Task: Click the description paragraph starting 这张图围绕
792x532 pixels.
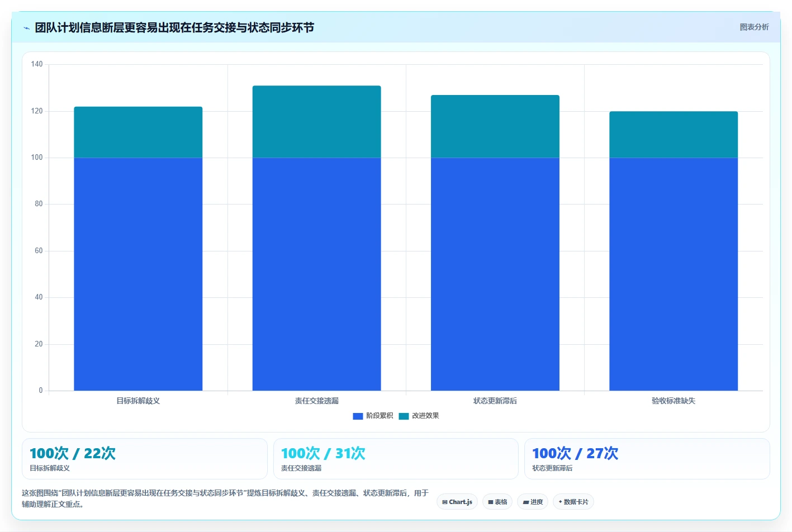Action: coord(225,498)
